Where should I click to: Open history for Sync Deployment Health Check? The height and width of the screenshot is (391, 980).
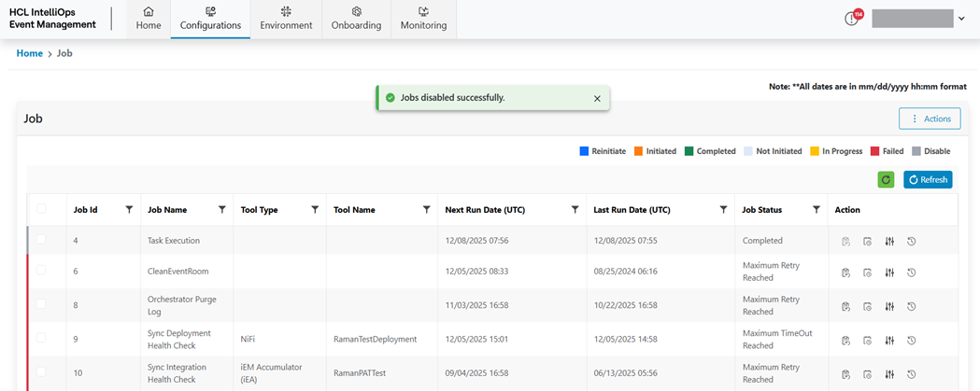click(x=911, y=340)
